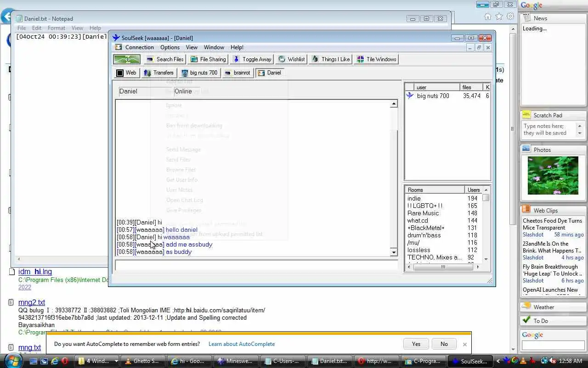Click the chat log scroll up arrow
The width and height of the screenshot is (588, 368).
pyautogui.click(x=394, y=104)
